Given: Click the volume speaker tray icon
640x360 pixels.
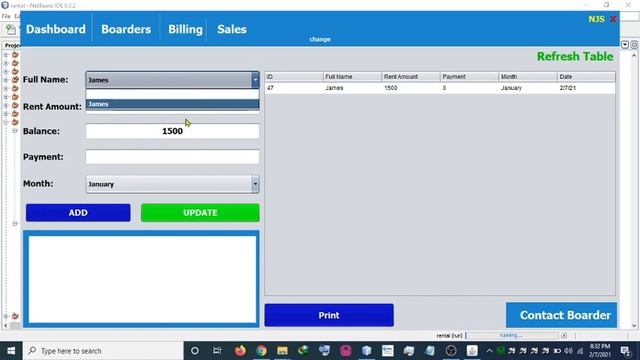Looking at the screenshot, I should click(569, 351).
